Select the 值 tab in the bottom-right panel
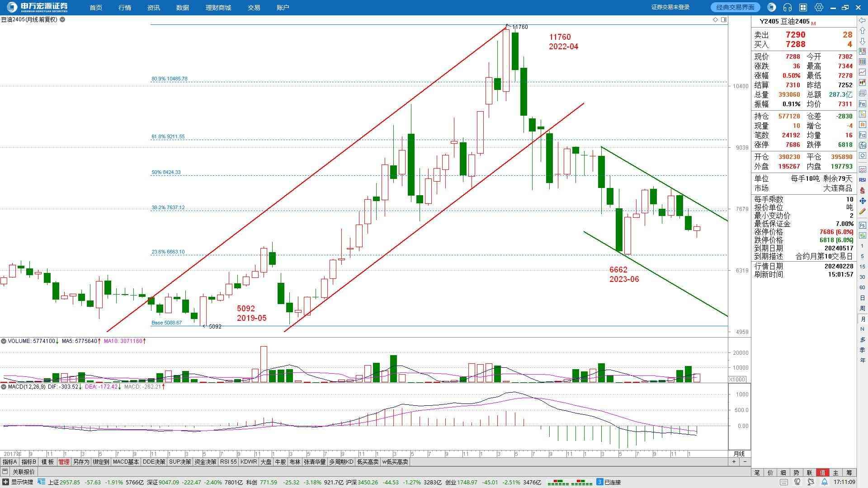This screenshot has height=488, width=868. (823, 472)
